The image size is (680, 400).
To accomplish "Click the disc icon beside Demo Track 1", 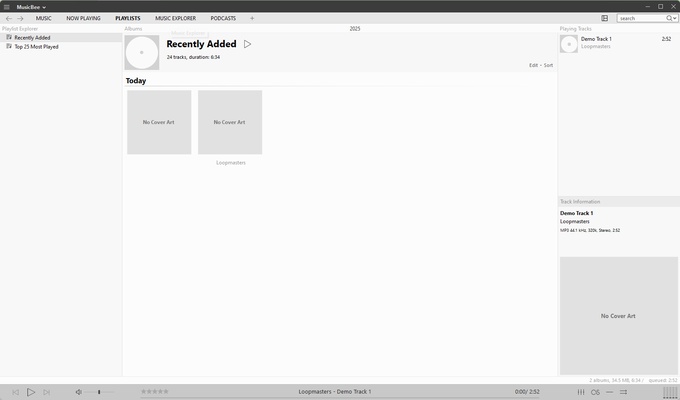I will click(569, 44).
